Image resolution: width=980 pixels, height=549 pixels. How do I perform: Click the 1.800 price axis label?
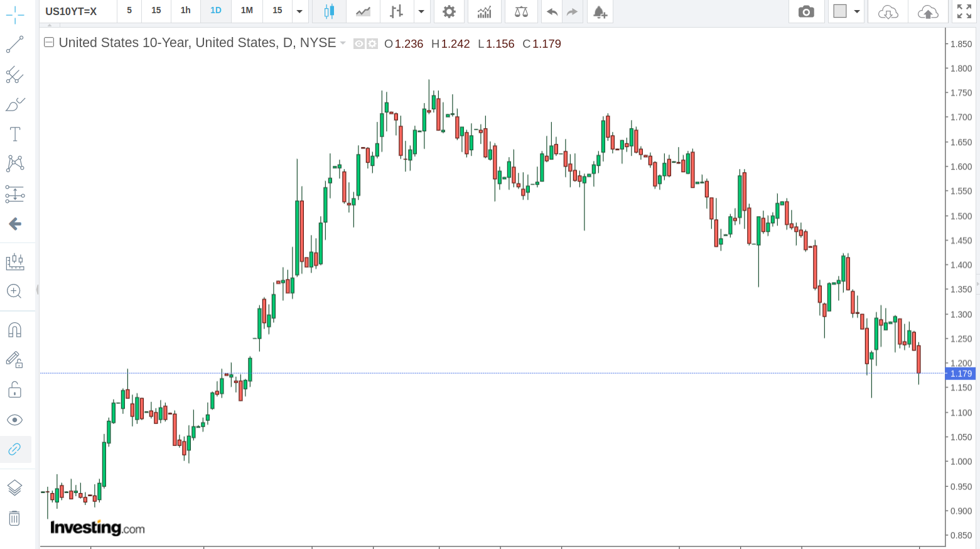coord(961,68)
